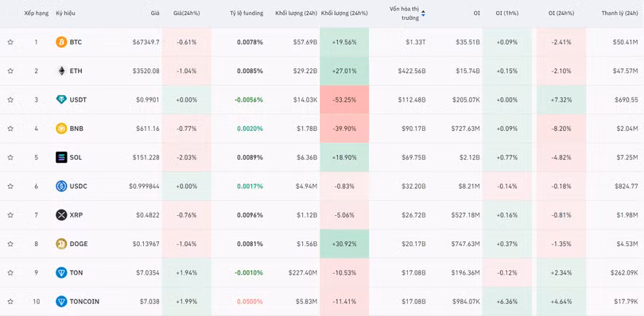Screen dimensions: 644x316
Task: Open the USDC symbol link
Action: [78, 187]
